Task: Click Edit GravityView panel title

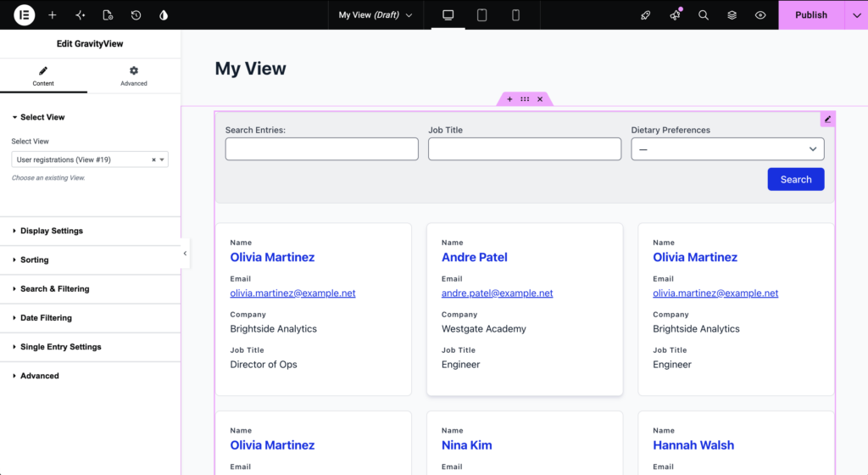Action: click(90, 44)
